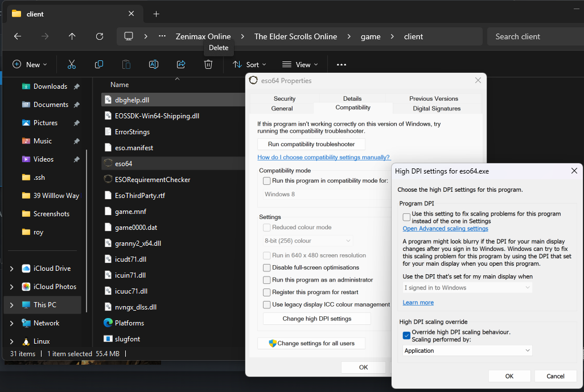Screen dimensions: 584x392
Task: Tick Disable full-screen optimisations
Action: (267, 267)
